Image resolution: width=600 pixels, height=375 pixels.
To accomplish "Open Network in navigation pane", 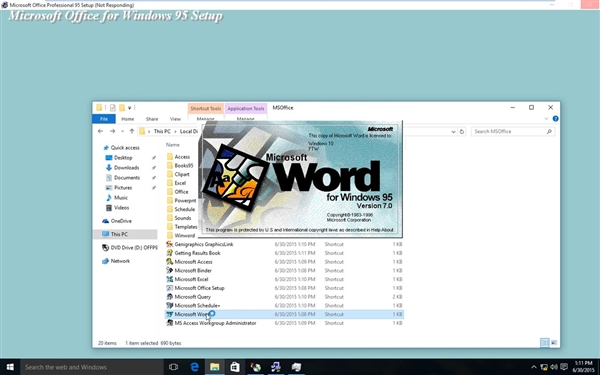I will pyautogui.click(x=116, y=261).
